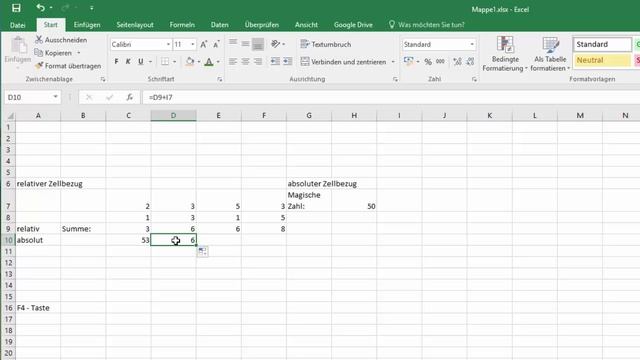The image size is (640, 360).
Task: Center cell text horizontally
Action: point(245,62)
